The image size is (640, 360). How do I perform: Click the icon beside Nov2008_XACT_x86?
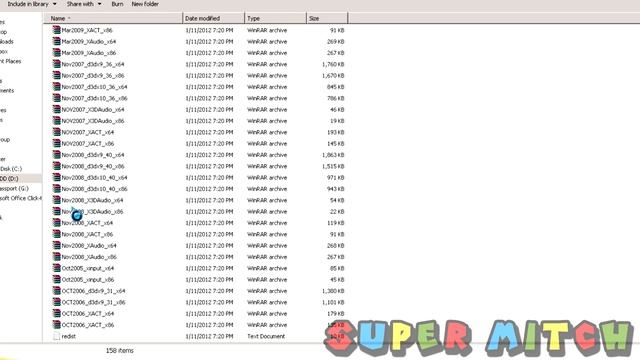(x=56, y=234)
